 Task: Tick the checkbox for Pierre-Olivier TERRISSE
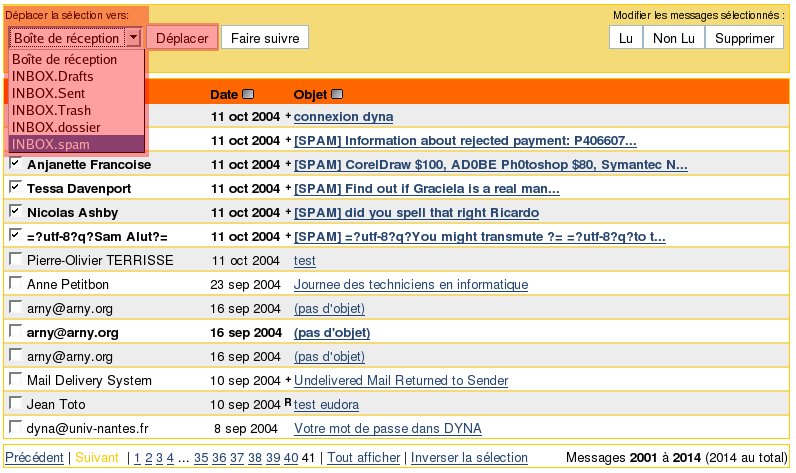tap(15, 259)
